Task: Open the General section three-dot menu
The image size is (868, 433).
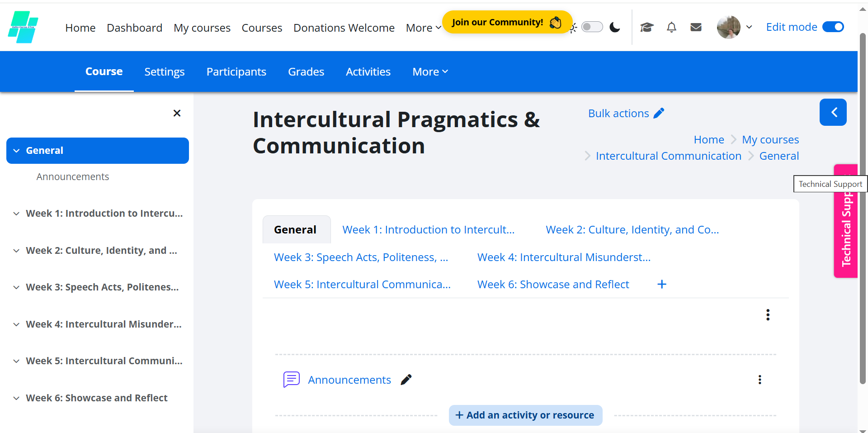Action: click(768, 315)
